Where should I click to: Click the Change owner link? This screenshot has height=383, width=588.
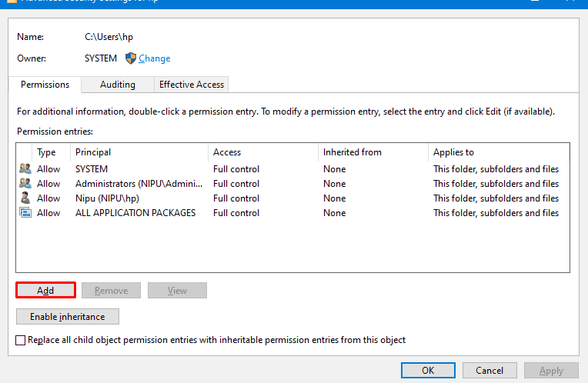pos(155,58)
